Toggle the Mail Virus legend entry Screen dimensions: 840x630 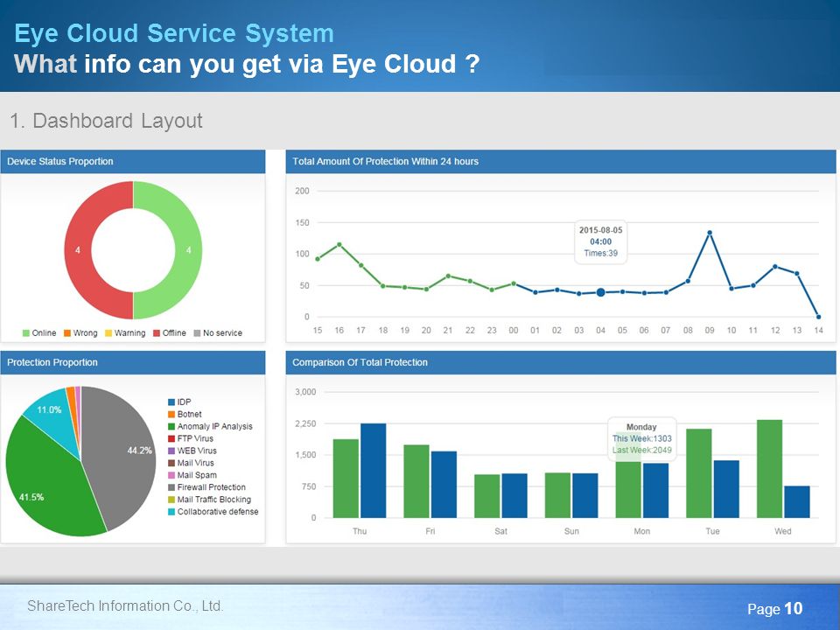(191, 463)
